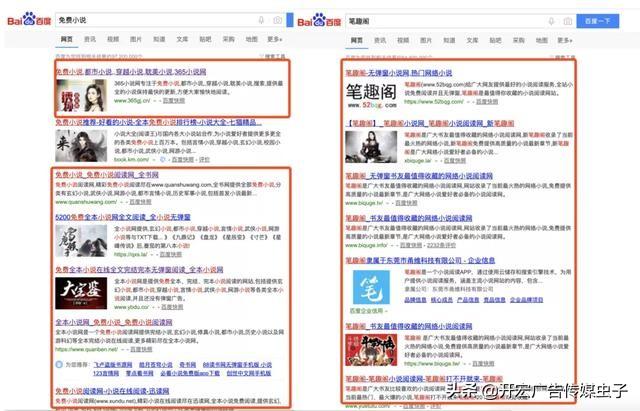
Task: Start voice search via microphone on 免费小说 page
Action: click(261, 20)
